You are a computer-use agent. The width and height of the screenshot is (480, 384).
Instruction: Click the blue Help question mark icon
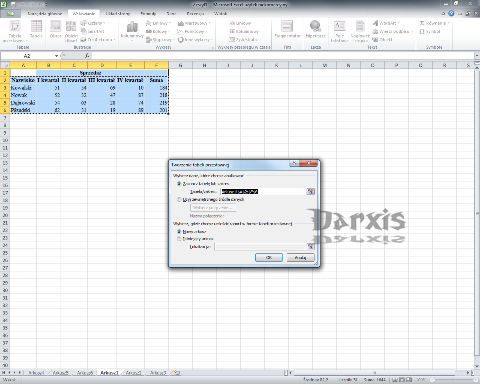[x=451, y=13]
